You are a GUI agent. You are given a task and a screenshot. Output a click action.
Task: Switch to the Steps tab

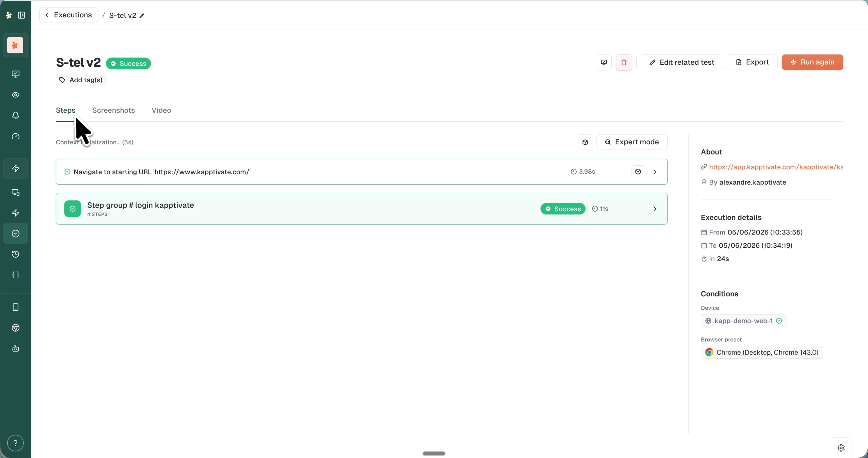(x=66, y=111)
